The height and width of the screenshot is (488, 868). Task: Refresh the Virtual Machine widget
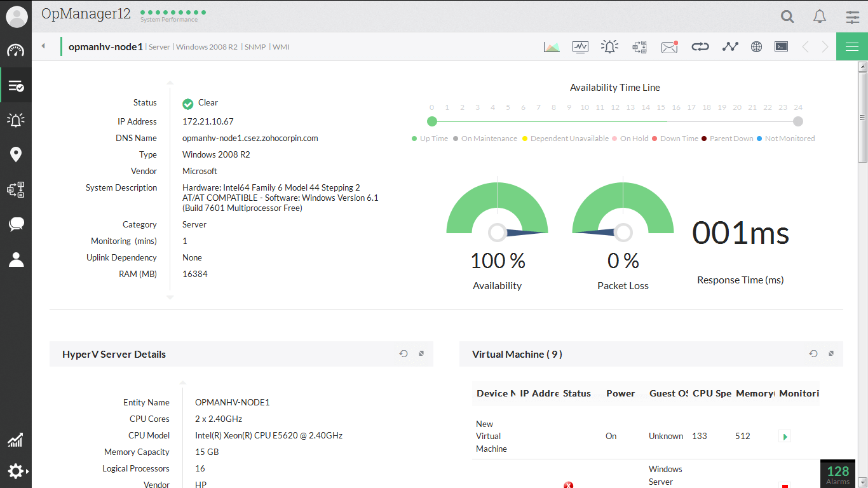813,354
